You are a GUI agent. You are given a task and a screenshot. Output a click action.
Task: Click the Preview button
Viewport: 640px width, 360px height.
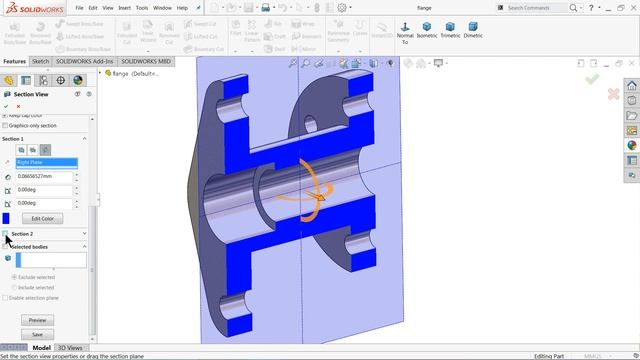(38, 320)
